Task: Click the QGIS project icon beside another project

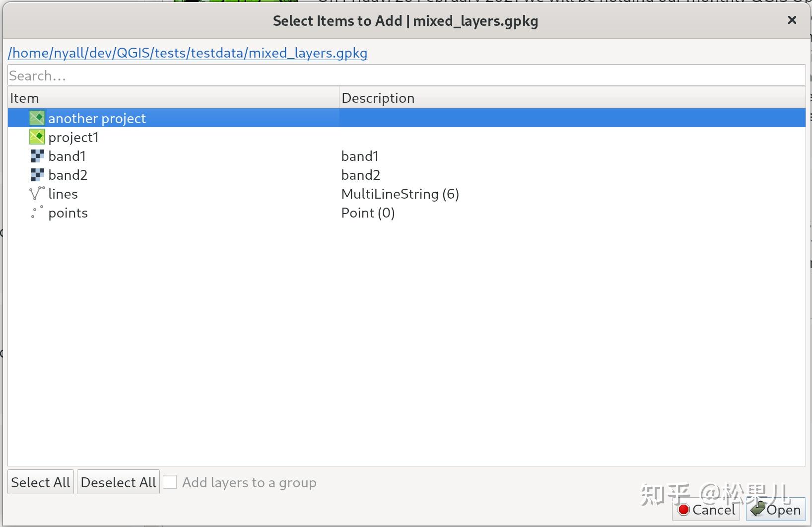Action: [x=37, y=118]
